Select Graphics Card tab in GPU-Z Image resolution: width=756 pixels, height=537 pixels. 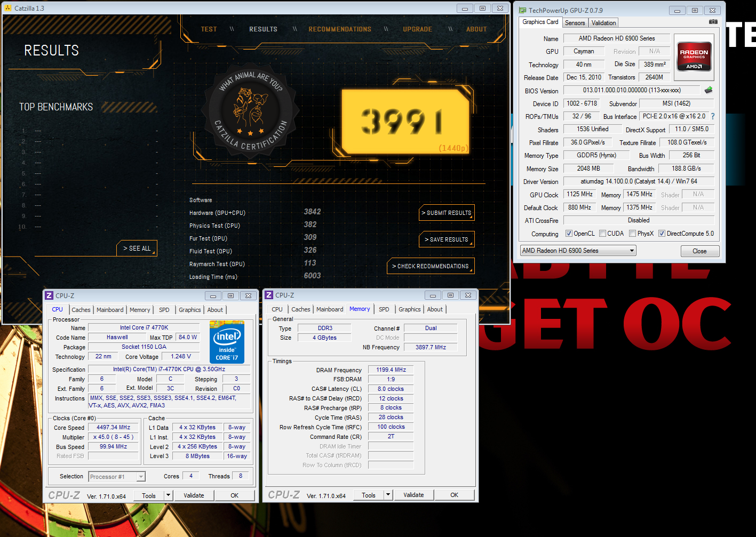pos(540,22)
